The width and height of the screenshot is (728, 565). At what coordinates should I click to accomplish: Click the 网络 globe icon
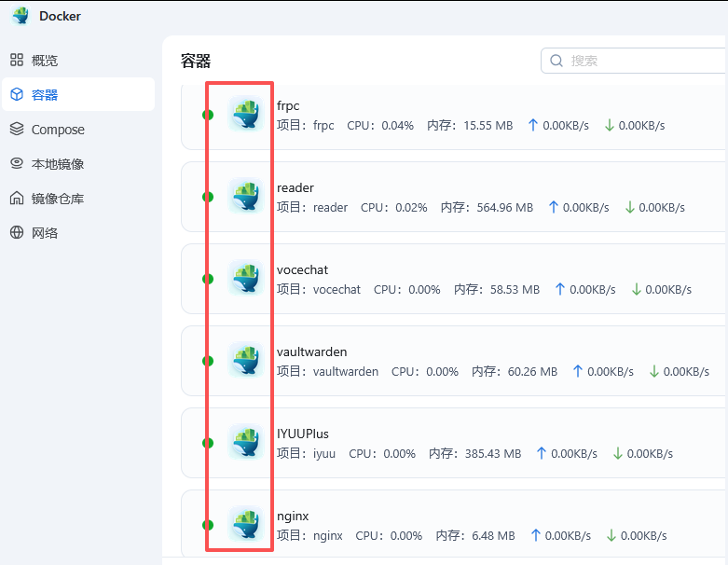[x=17, y=232]
